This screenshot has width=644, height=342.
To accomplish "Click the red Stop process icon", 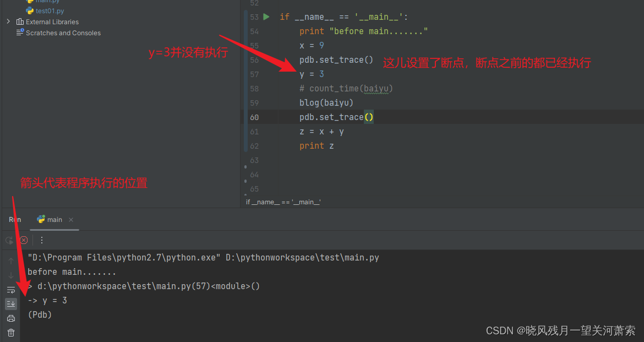I will [x=24, y=240].
